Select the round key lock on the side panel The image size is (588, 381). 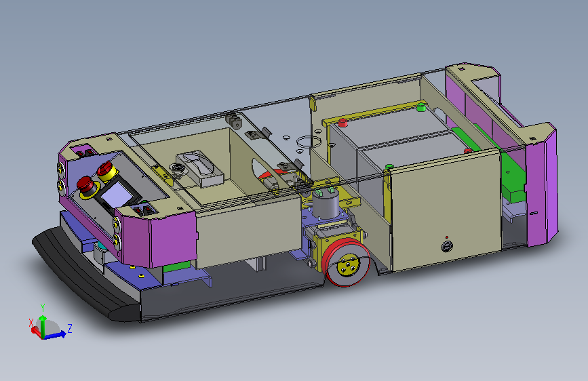click(447, 246)
